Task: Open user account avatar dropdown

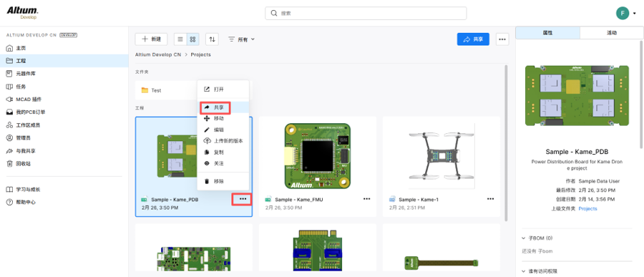Action: click(626, 13)
